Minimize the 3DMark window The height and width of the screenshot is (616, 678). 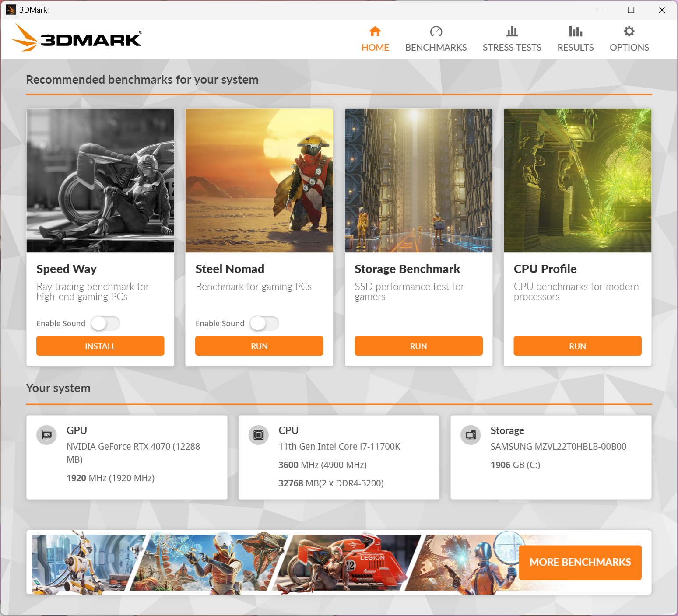click(601, 10)
